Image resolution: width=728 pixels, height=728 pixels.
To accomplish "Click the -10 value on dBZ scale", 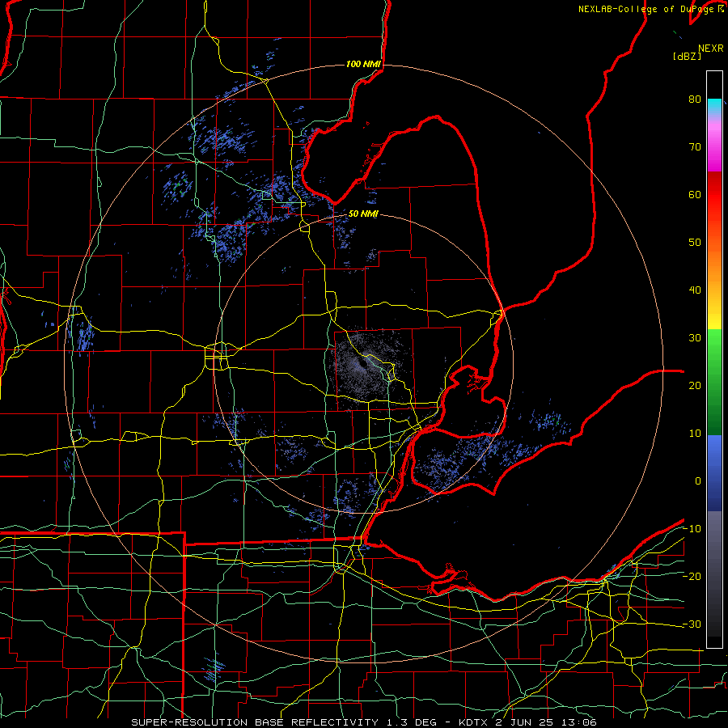I will coord(692,529).
